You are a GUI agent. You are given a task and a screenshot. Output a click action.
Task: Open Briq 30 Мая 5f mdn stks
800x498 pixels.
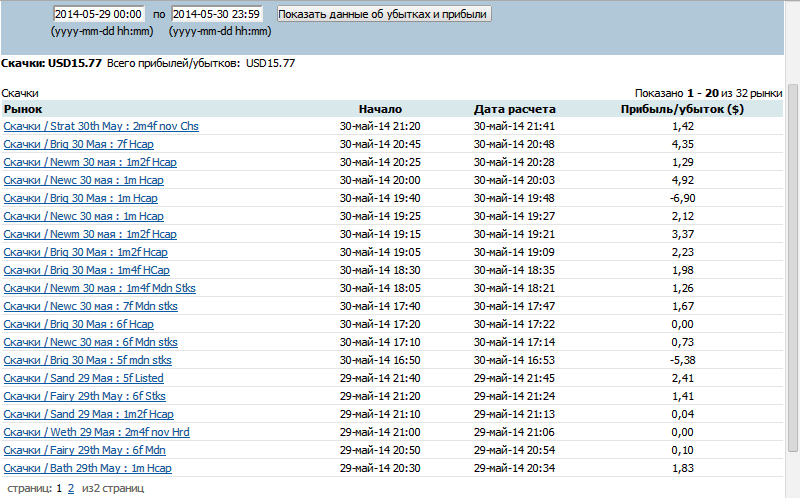[87, 360]
